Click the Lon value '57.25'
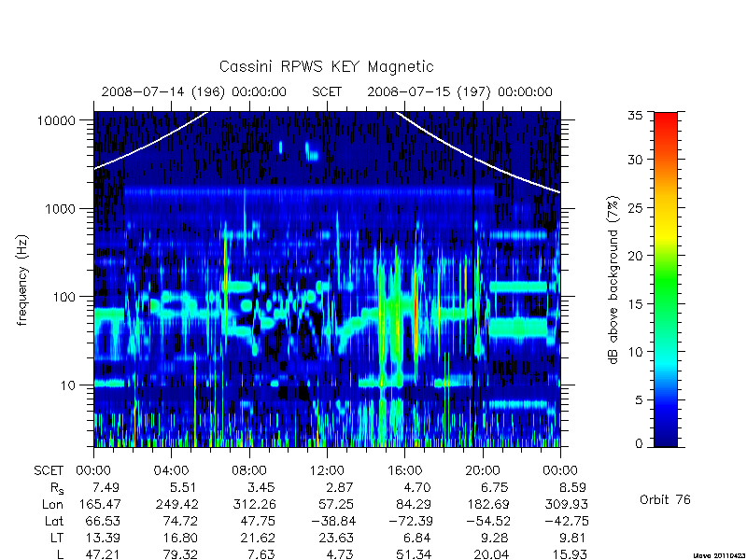Image resolution: width=747 pixels, height=560 pixels. point(336,504)
